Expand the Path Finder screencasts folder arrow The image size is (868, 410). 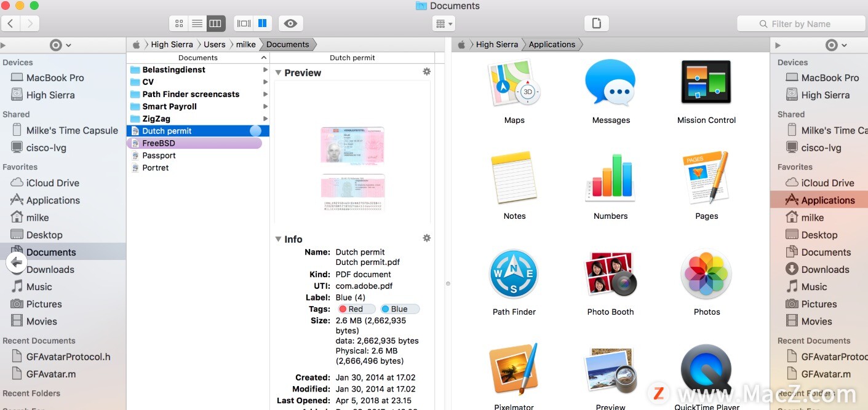[265, 94]
